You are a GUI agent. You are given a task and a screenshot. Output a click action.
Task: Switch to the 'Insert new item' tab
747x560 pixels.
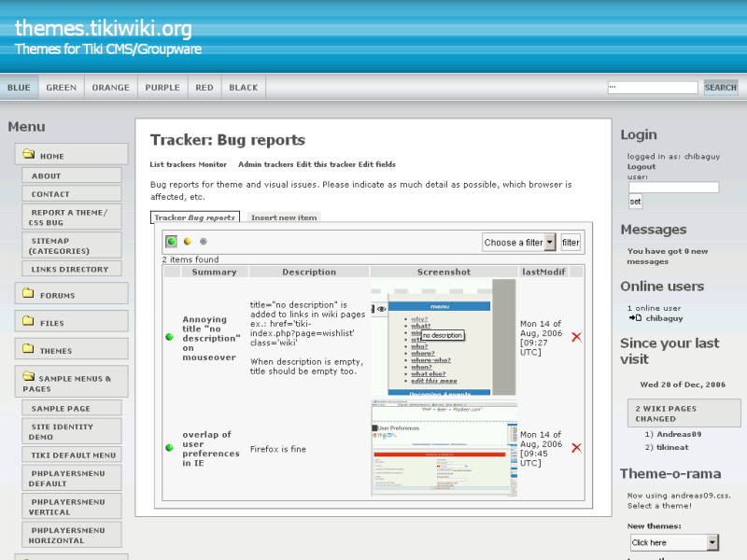pos(284,217)
